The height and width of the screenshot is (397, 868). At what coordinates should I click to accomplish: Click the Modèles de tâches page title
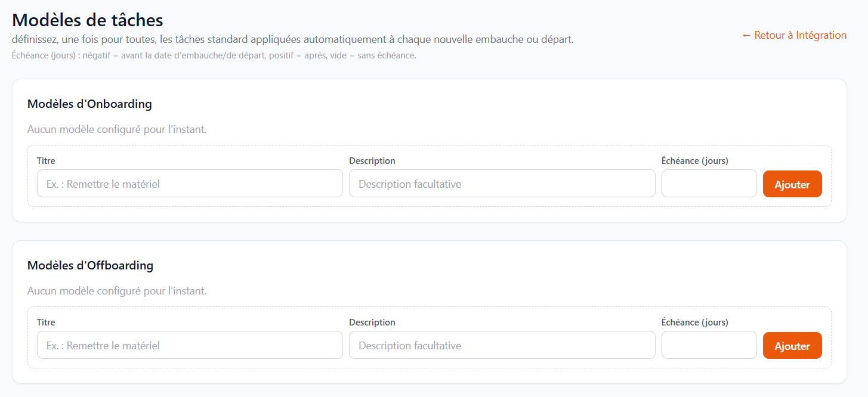88,20
